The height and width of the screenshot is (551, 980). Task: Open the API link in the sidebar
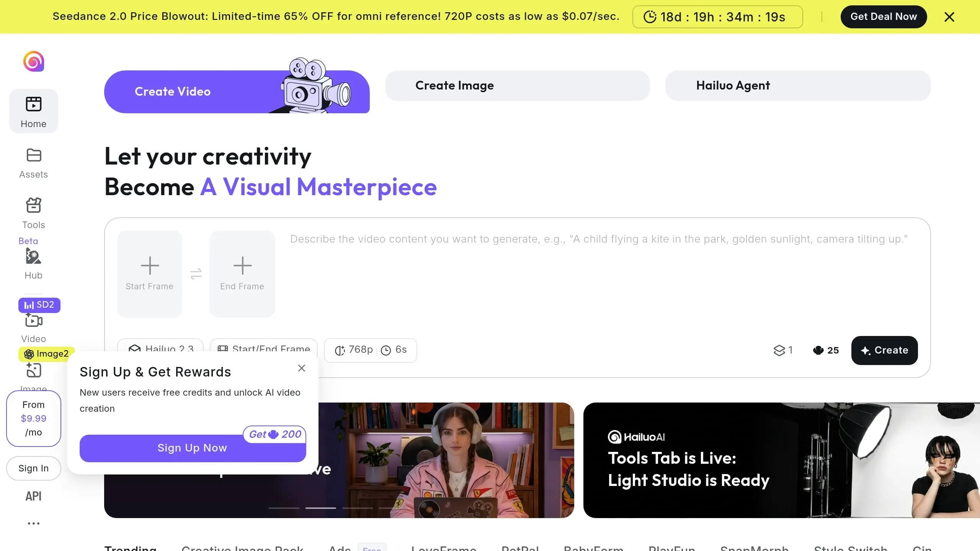[x=34, y=496]
